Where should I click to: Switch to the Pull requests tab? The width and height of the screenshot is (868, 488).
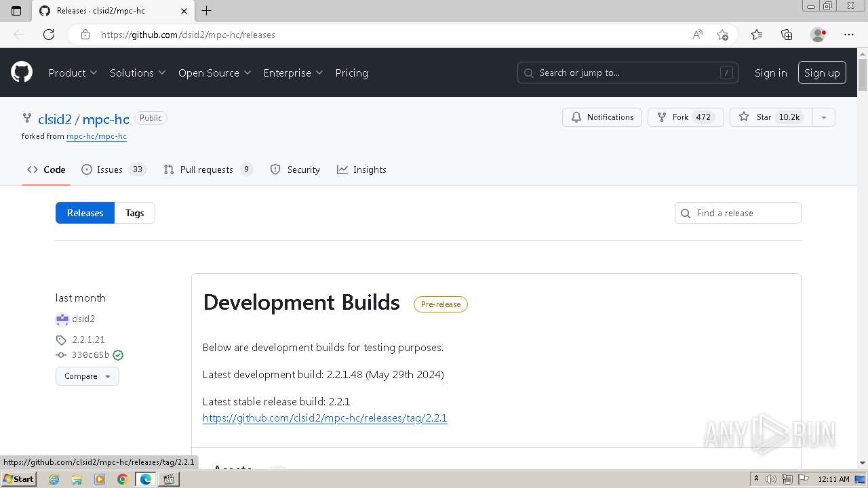point(208,169)
